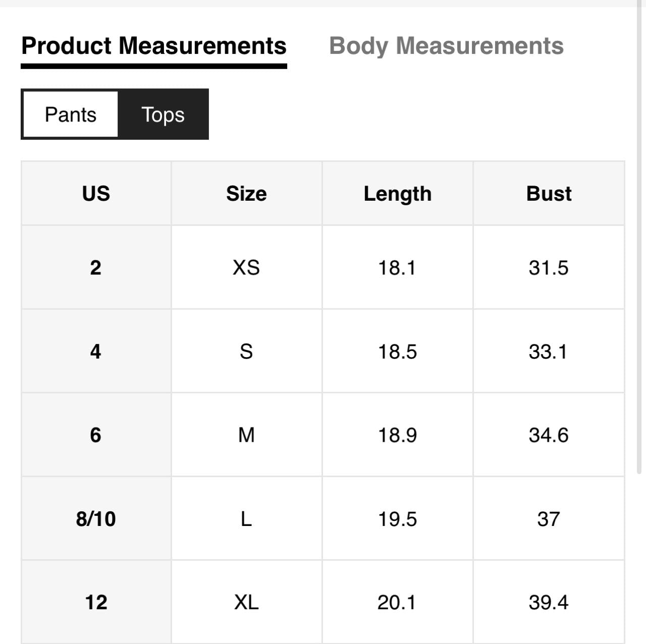Select the Product Measurements tab
Screen dimensions: 646x644
(x=154, y=46)
